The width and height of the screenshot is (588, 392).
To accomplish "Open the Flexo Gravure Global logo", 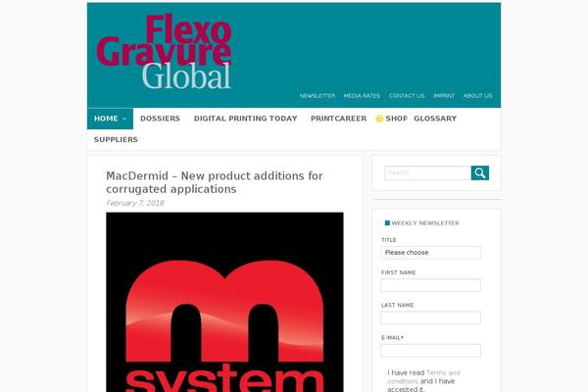I will 164,52.
